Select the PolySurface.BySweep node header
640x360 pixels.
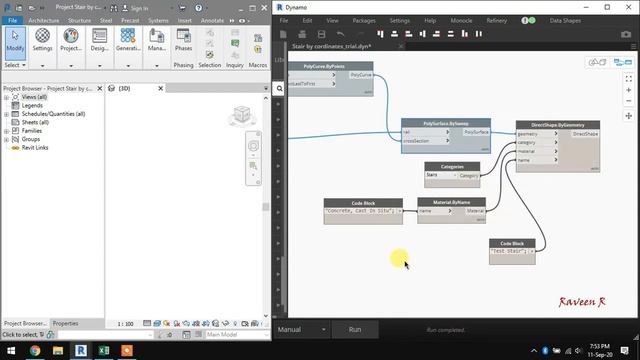446,123
